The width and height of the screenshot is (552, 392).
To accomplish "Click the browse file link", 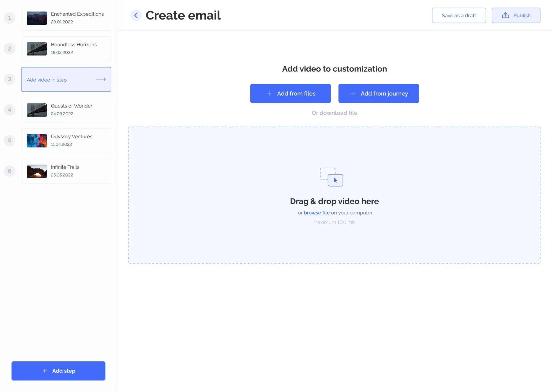I will point(317,213).
